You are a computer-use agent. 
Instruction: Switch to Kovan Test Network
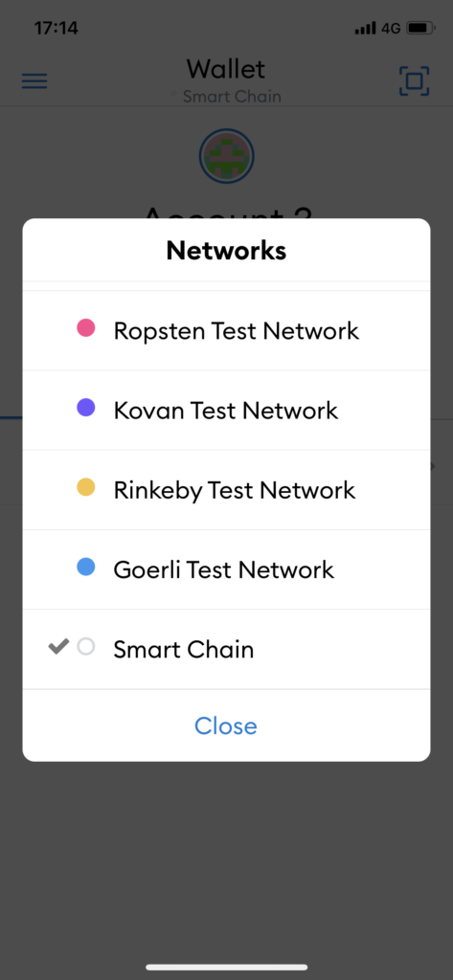pos(226,410)
